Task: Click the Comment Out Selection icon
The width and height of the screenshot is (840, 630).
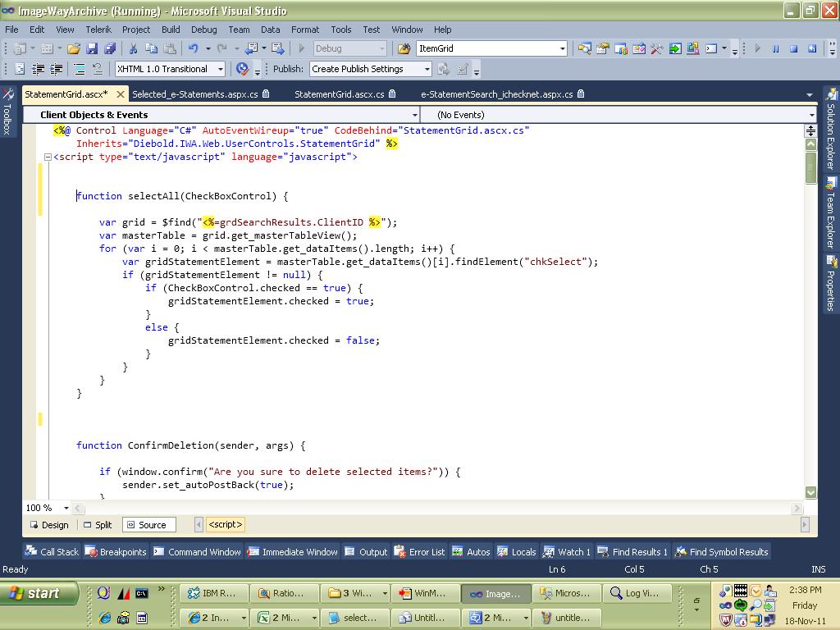Action: click(x=80, y=69)
